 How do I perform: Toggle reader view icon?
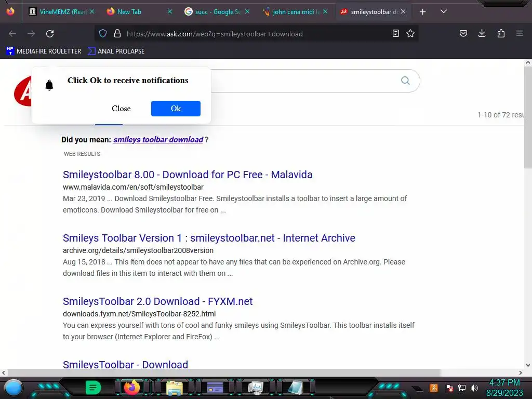point(395,34)
